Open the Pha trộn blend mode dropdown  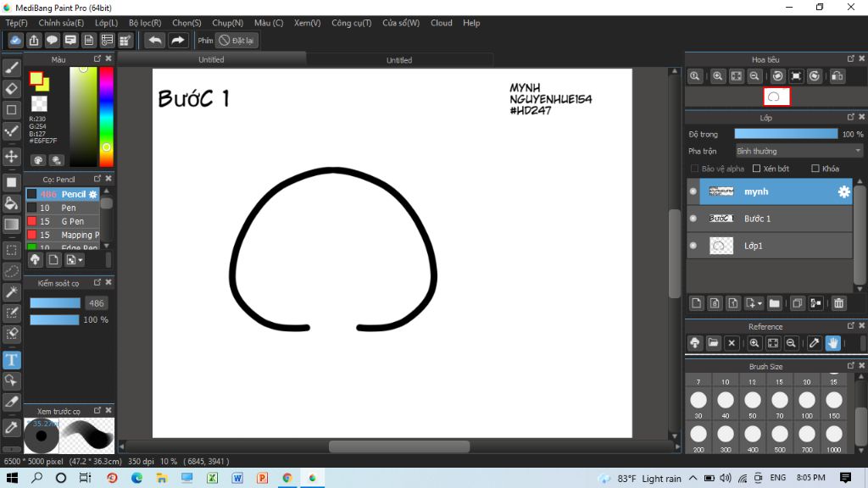(x=798, y=151)
